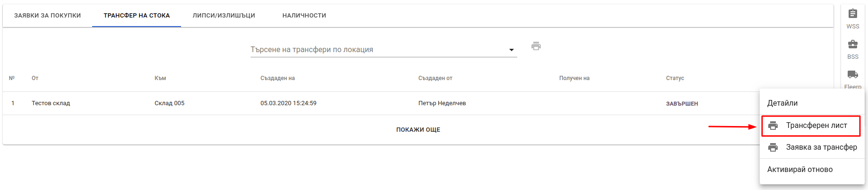Click the Търсене на трансфери по локация field
868x190 pixels.
pos(383,50)
